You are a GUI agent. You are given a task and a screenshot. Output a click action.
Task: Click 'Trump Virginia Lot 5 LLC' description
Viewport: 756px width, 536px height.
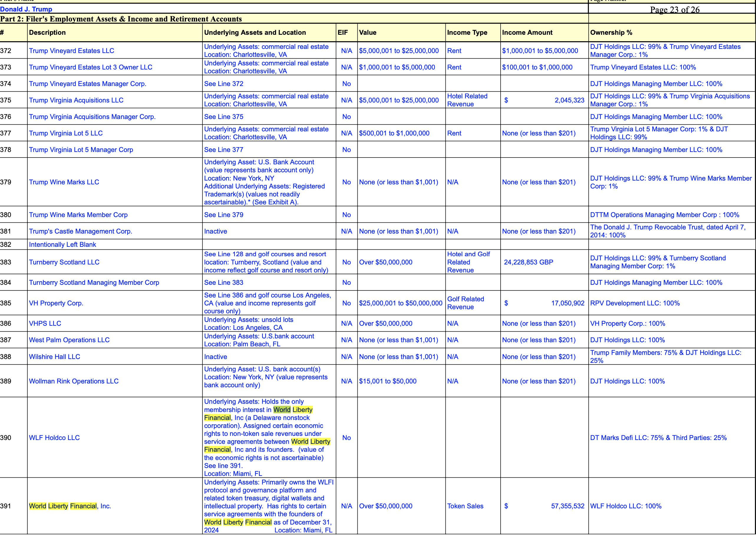click(x=66, y=133)
